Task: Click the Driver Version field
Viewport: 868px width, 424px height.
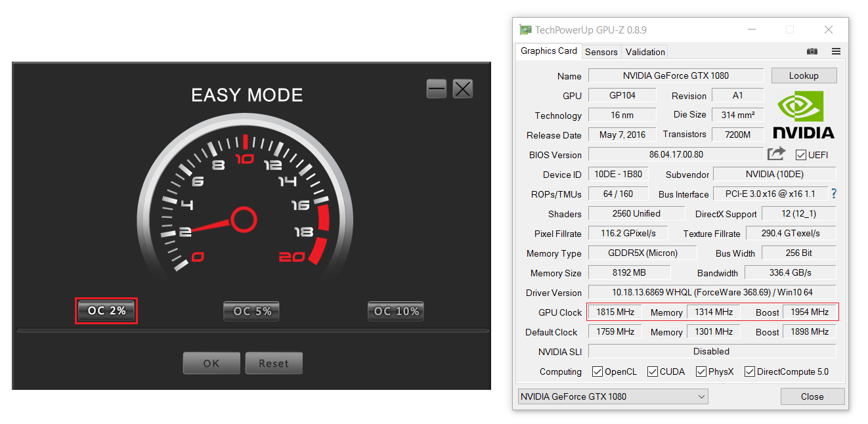Action: tap(712, 292)
